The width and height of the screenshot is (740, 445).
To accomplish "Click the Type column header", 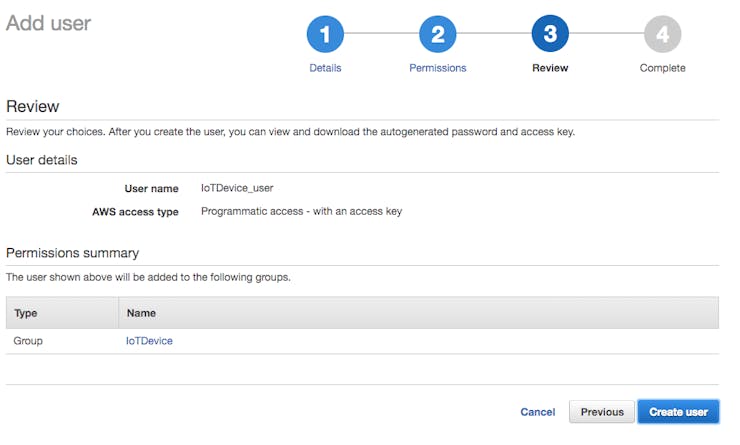I will pyautogui.click(x=25, y=313).
